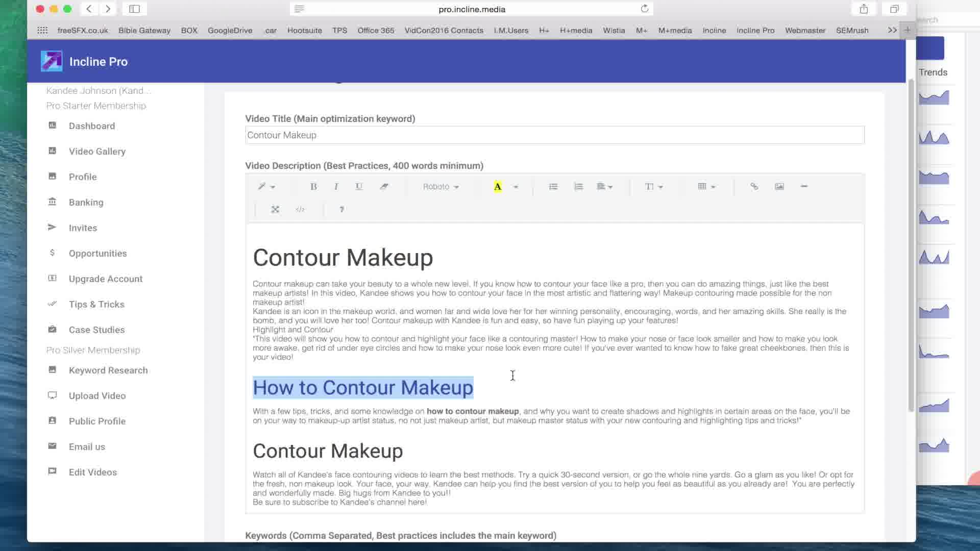The width and height of the screenshot is (980, 551).
Task: Click the Invites paper plane icon
Action: 52,227
